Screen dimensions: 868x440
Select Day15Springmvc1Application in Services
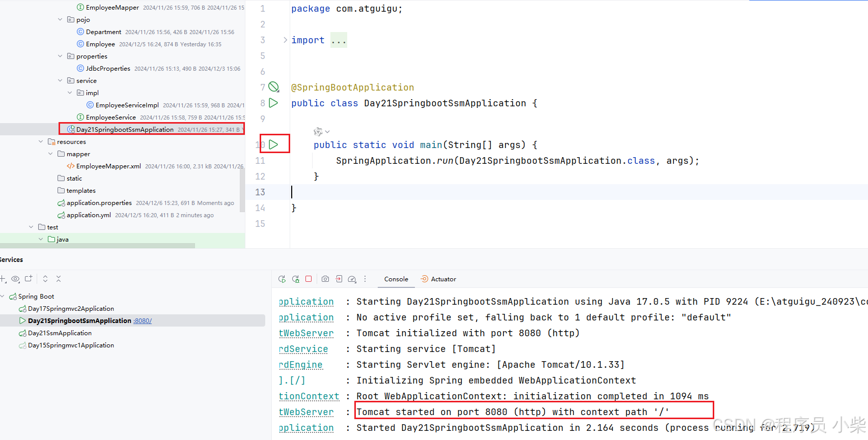coord(71,345)
